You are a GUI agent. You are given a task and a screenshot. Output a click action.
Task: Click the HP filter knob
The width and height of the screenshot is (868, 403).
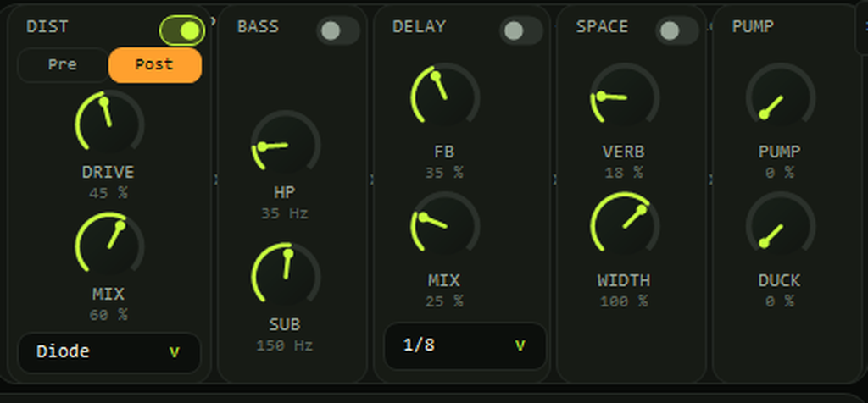tap(285, 144)
